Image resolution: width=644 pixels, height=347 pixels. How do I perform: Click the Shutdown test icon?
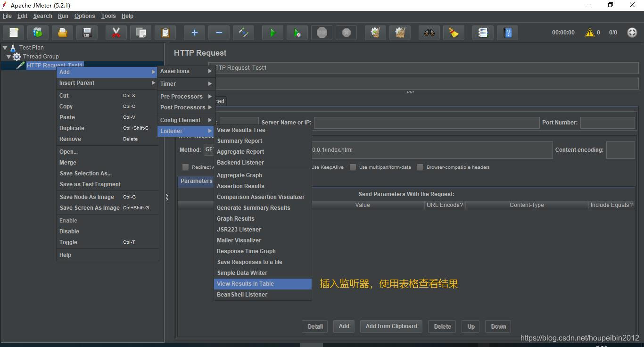click(x=346, y=33)
